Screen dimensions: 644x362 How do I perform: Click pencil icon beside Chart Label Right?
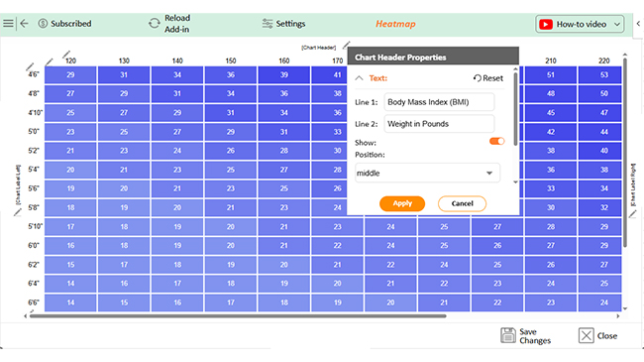tap(632, 214)
